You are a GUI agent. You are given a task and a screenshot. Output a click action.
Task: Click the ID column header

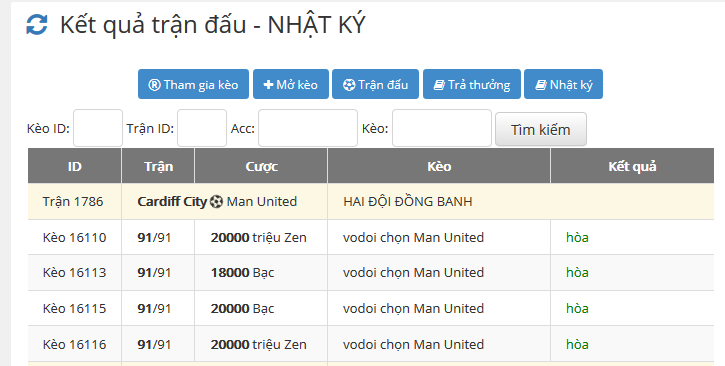[x=74, y=166]
